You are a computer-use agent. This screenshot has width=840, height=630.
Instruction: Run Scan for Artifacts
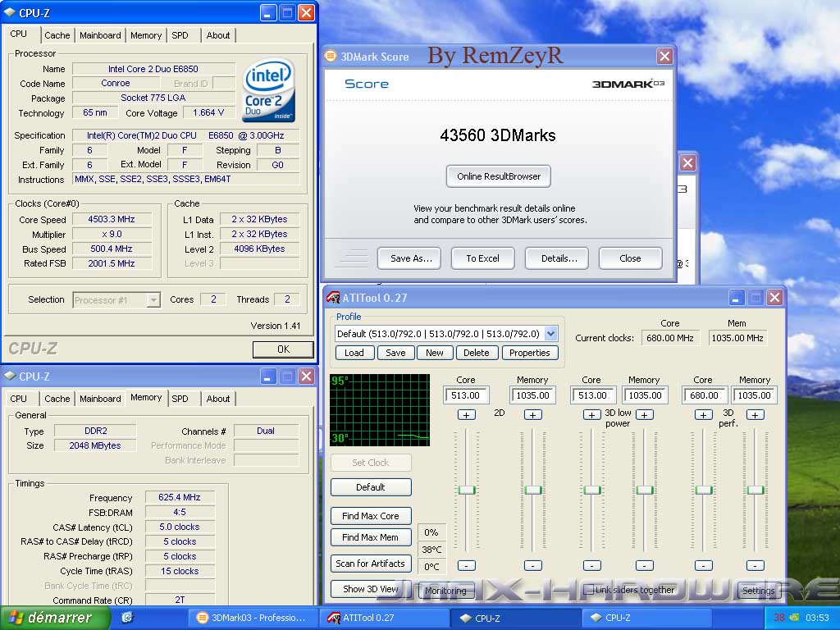(371, 564)
